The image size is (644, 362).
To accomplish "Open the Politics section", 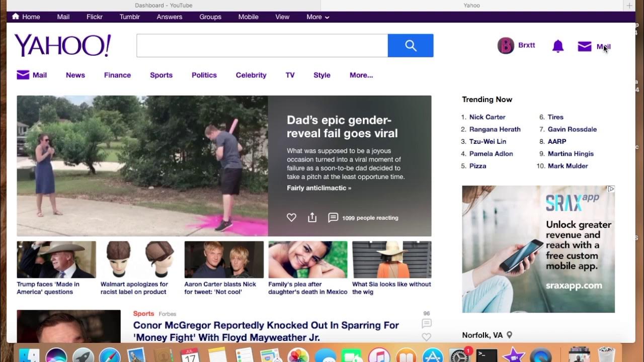I will (x=204, y=75).
